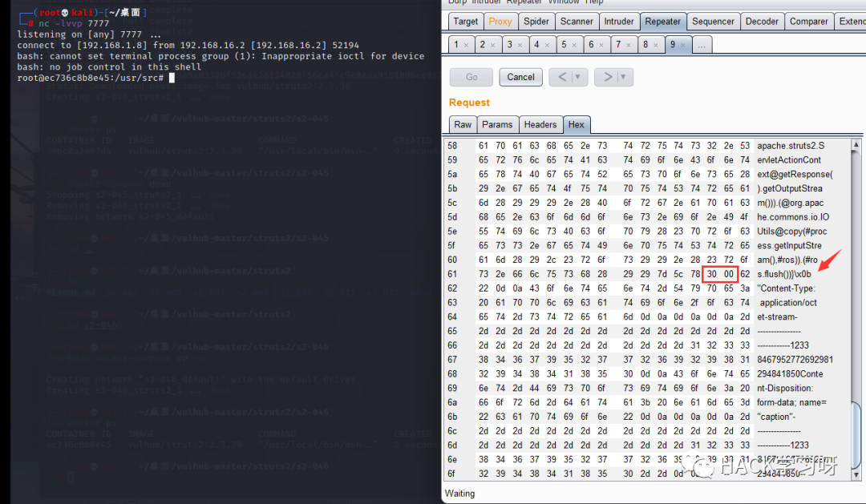The height and width of the screenshot is (504, 866).
Task: Open the Spider tab
Action: point(536,22)
